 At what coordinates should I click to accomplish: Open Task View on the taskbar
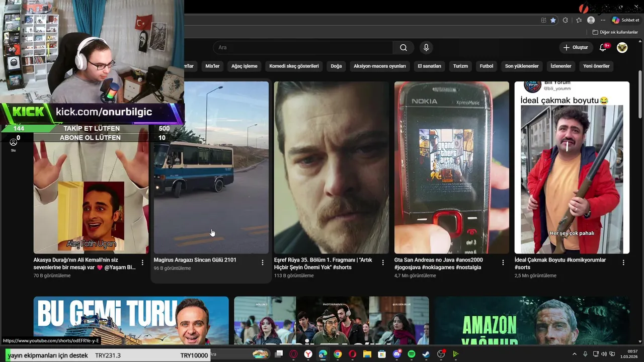[279, 354]
